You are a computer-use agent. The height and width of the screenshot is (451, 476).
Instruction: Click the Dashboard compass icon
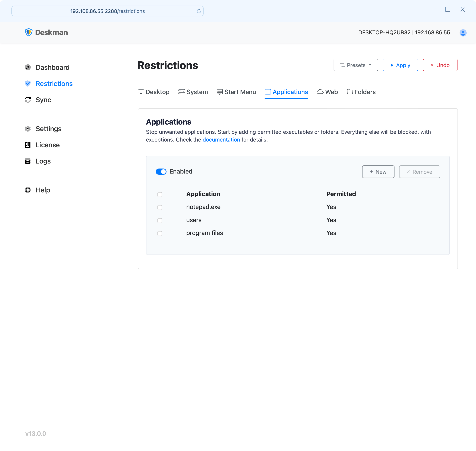(x=28, y=67)
